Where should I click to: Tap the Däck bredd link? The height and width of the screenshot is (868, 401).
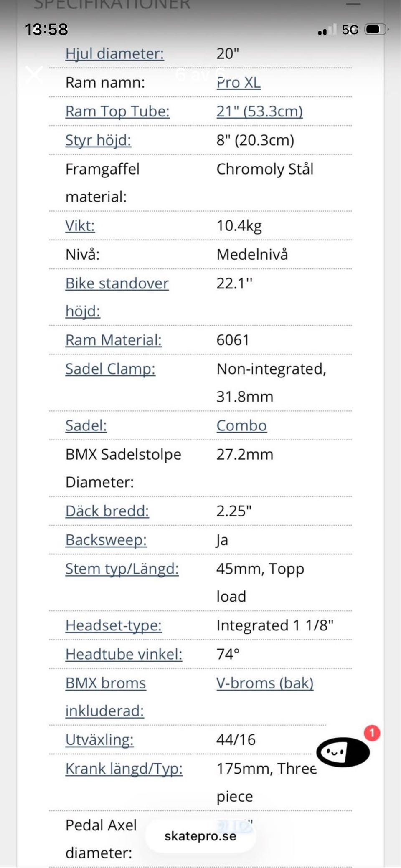pos(107,511)
